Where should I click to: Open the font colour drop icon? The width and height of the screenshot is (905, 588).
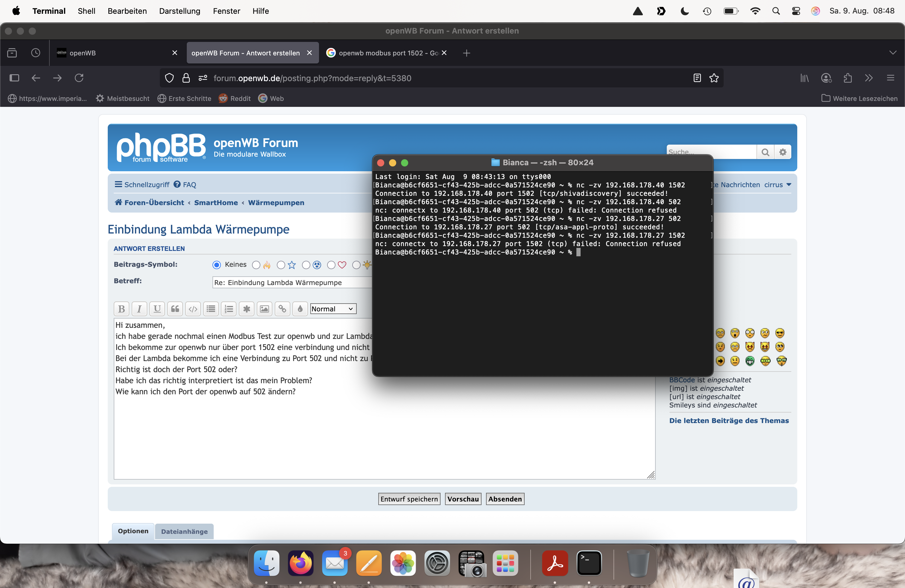tap(300, 309)
